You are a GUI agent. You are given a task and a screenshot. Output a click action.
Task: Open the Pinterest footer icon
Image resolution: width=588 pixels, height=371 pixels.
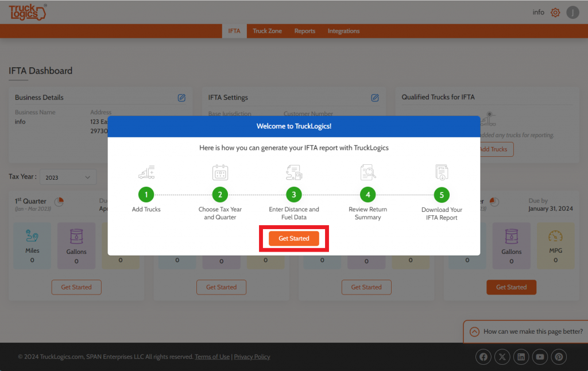click(559, 357)
